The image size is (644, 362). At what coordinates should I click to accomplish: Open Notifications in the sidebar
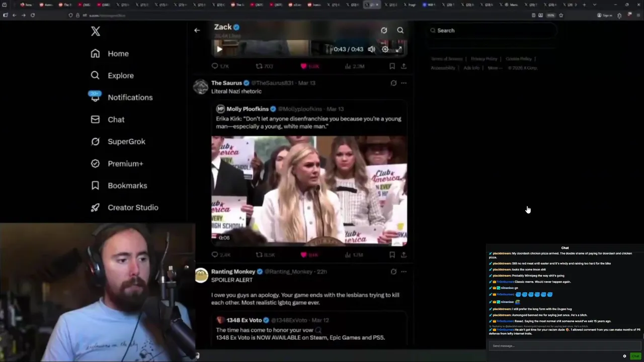pyautogui.click(x=121, y=98)
